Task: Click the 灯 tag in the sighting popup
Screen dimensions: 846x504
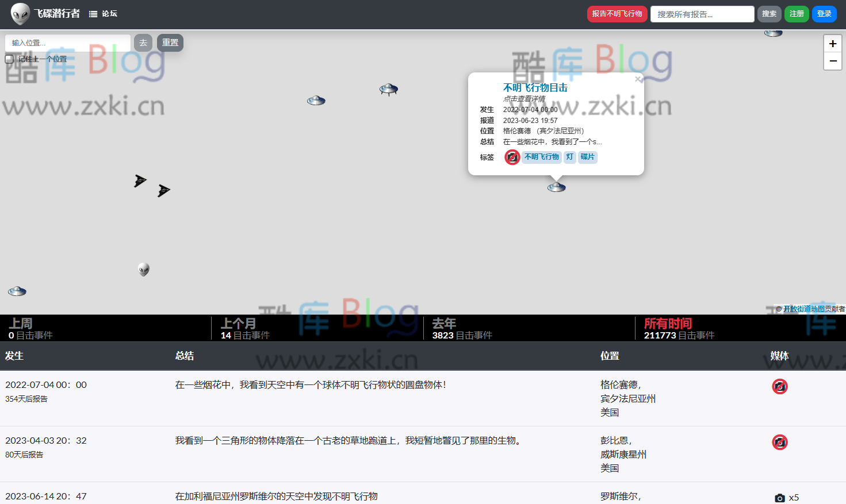Action: (x=569, y=157)
